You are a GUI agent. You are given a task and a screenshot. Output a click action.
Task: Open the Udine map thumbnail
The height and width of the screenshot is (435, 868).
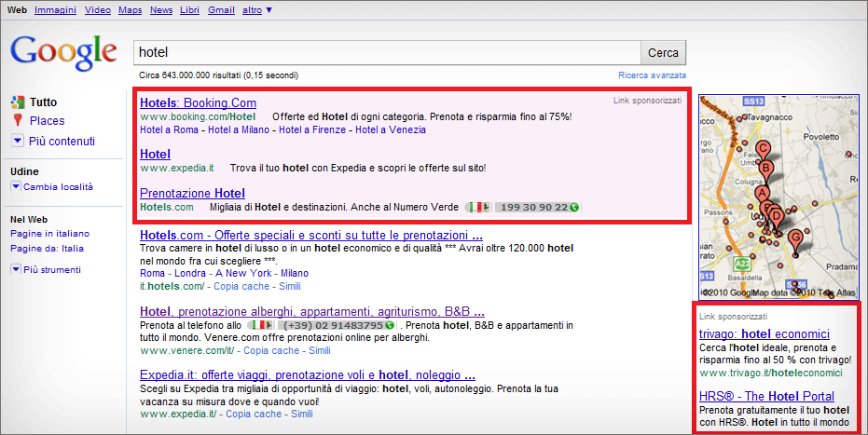tap(778, 197)
